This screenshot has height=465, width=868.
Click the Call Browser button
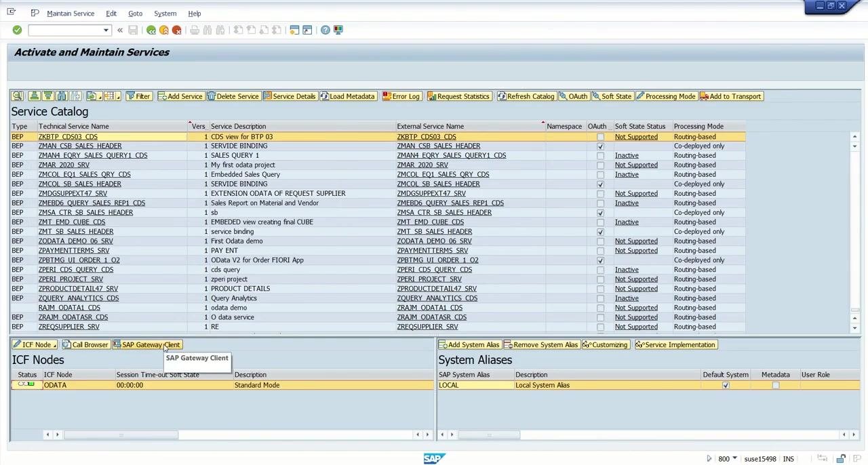coord(85,344)
